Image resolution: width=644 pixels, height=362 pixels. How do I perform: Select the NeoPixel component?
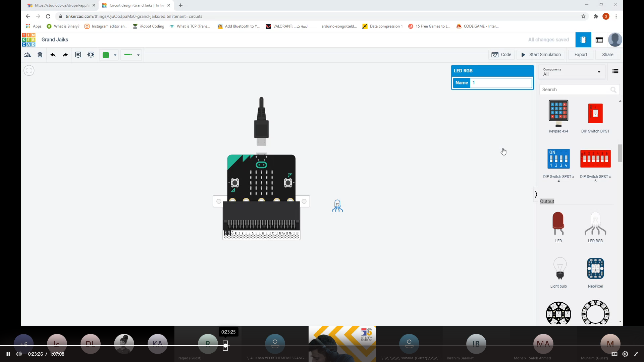click(x=595, y=272)
